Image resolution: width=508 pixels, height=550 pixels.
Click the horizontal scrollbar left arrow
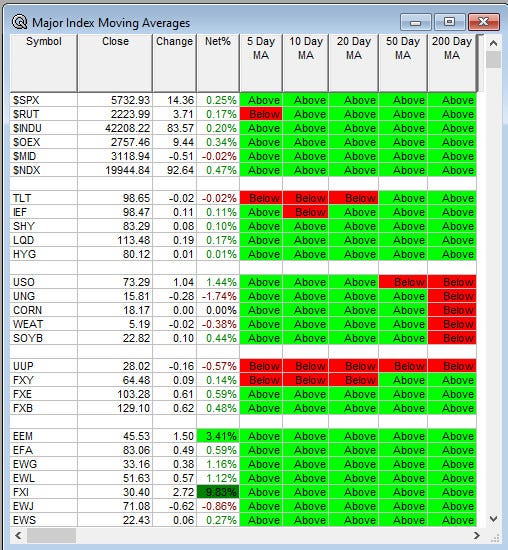[x=18, y=535]
